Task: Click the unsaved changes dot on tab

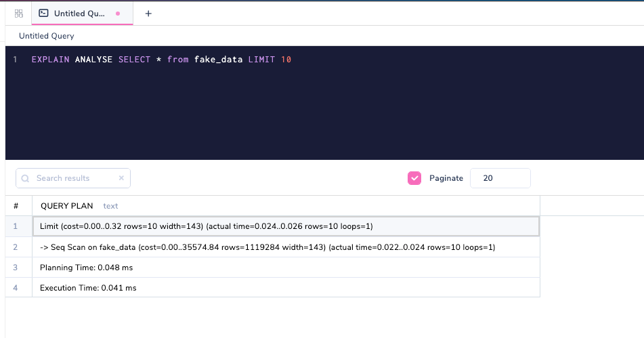Action: pyautogui.click(x=118, y=13)
